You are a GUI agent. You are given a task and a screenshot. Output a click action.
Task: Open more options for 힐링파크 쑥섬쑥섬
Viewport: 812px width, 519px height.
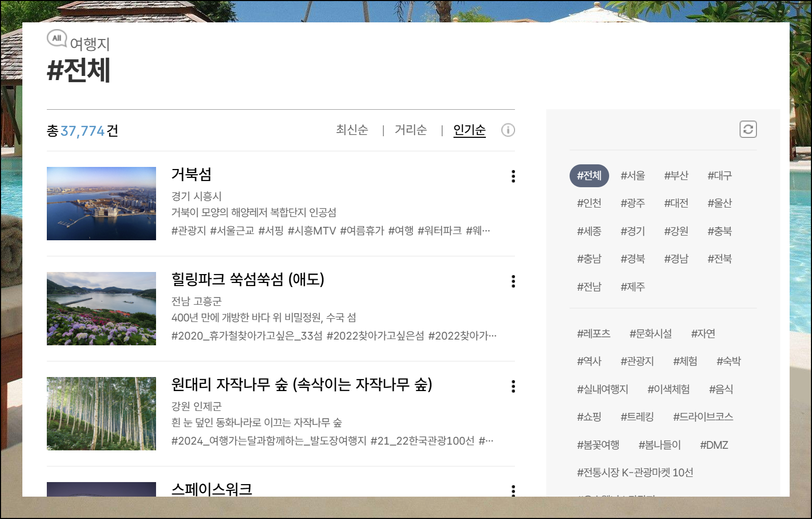click(x=513, y=281)
